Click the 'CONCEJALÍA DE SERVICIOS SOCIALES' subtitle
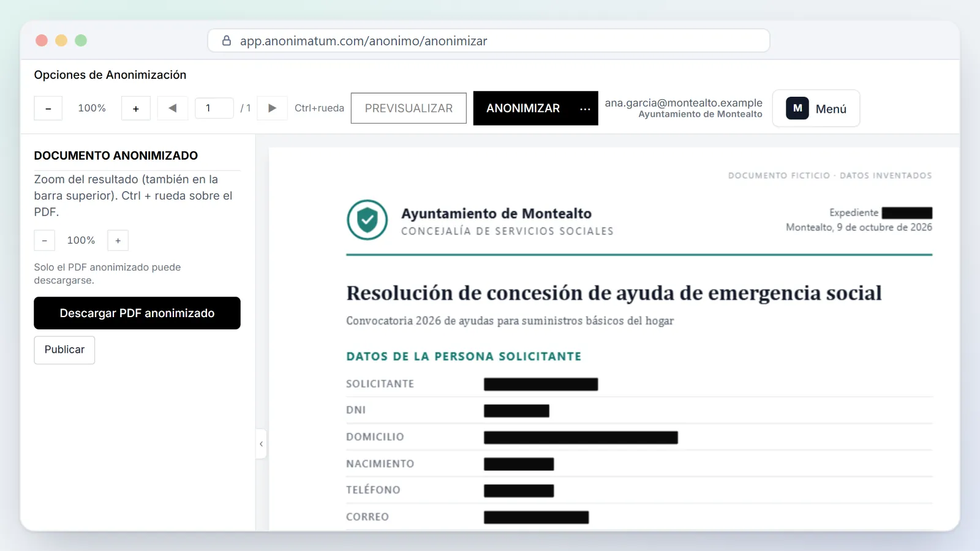 pyautogui.click(x=507, y=231)
